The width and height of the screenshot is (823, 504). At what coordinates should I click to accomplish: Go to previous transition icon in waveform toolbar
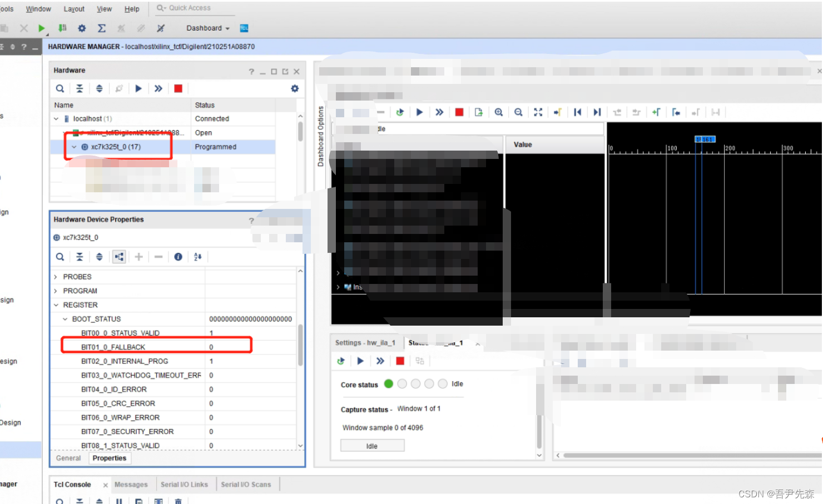click(x=577, y=112)
